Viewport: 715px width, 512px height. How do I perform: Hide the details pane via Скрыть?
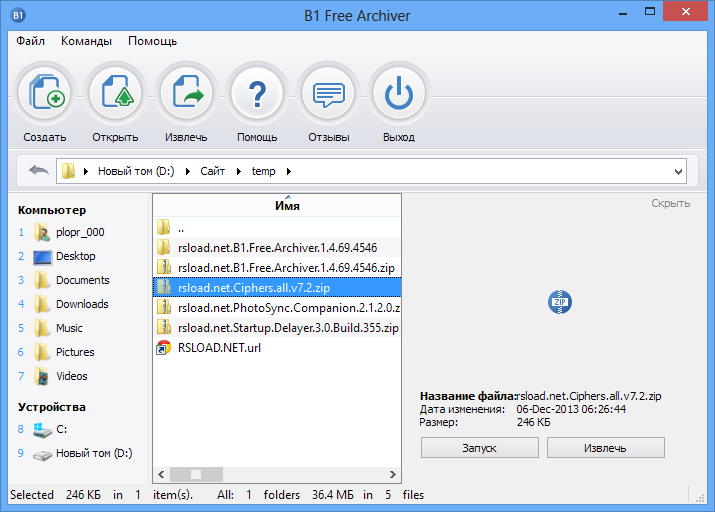[670, 203]
